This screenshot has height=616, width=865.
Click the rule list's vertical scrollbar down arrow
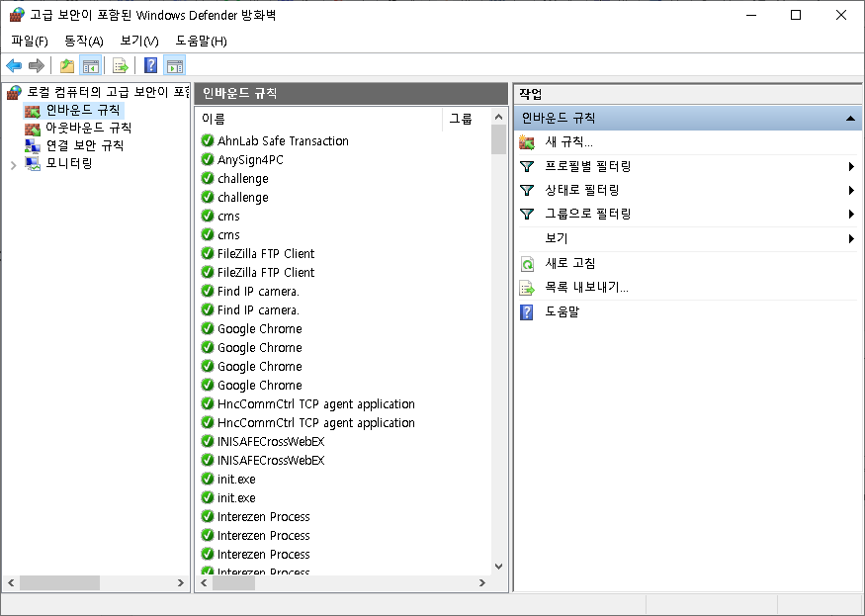tap(498, 567)
